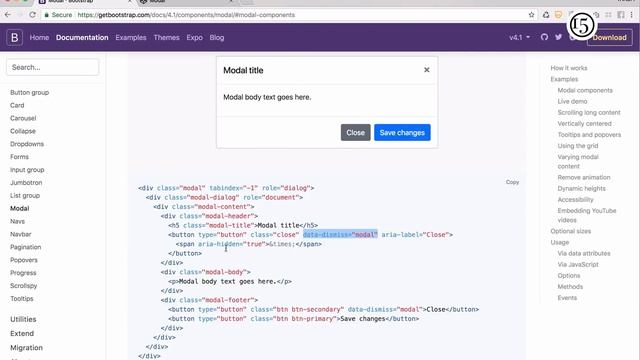
Task: Jump to Live demo section
Action: point(572,101)
